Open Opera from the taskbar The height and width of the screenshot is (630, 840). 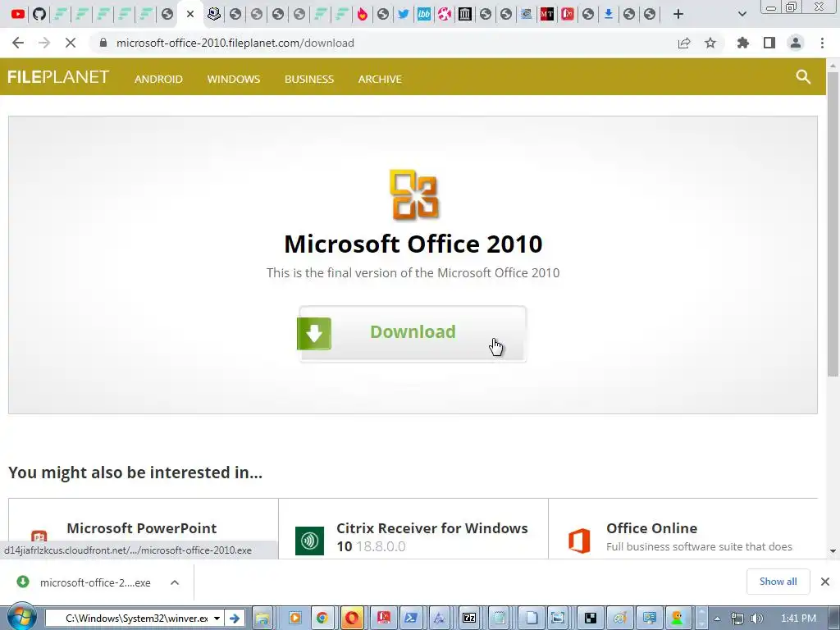[352, 619]
